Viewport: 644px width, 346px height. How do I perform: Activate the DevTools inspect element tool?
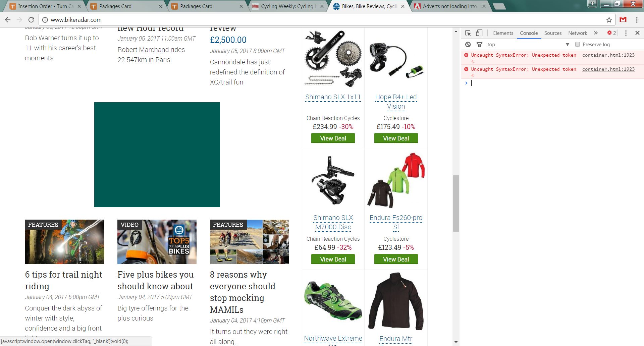click(x=468, y=33)
